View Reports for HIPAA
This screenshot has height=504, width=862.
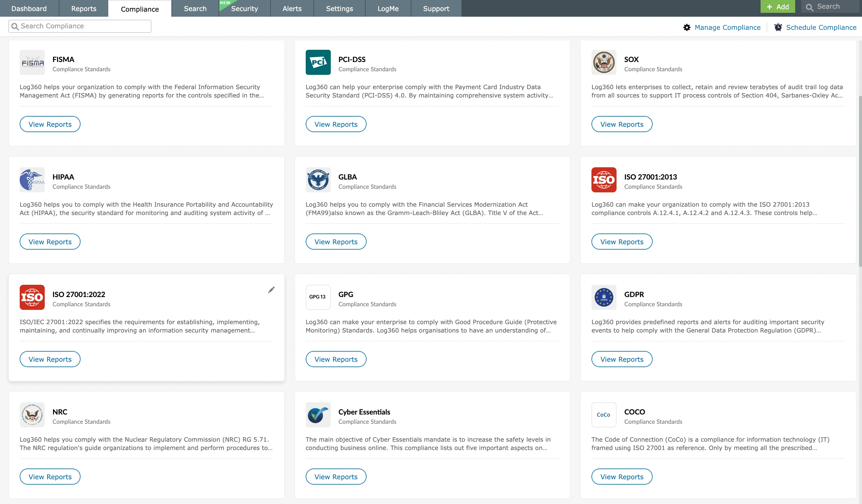(50, 241)
